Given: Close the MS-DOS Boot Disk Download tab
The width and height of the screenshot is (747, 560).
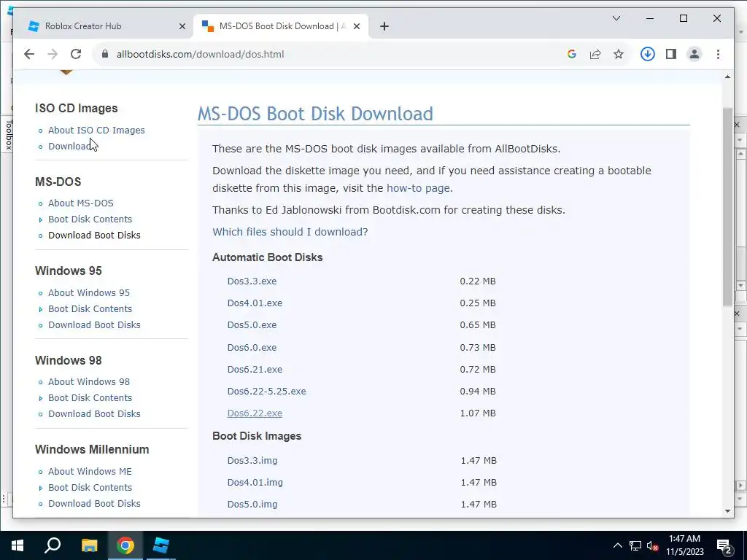Looking at the screenshot, I should pos(356,26).
